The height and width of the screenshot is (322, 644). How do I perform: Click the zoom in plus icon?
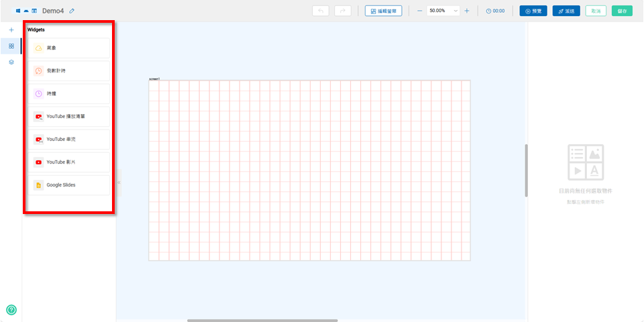[x=467, y=11]
